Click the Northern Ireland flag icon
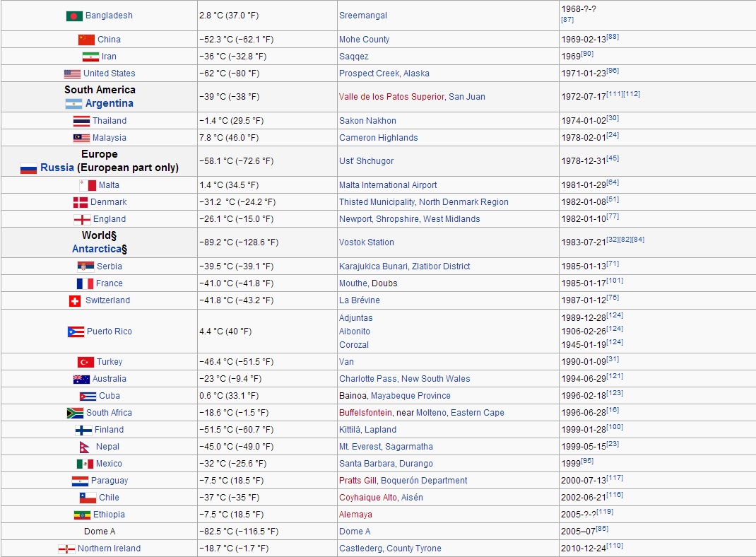 pyautogui.click(x=66, y=549)
